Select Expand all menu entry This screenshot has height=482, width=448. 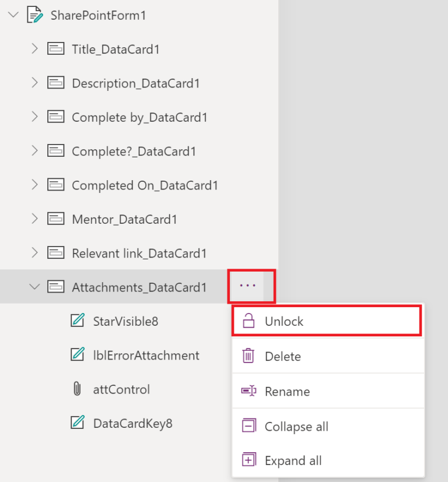point(328,460)
